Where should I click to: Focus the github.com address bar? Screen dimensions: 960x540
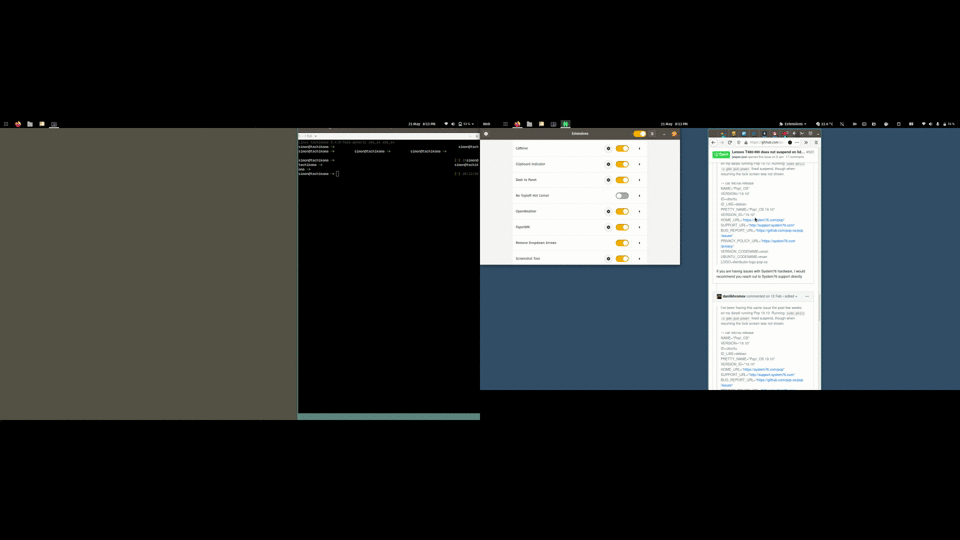coord(766,142)
